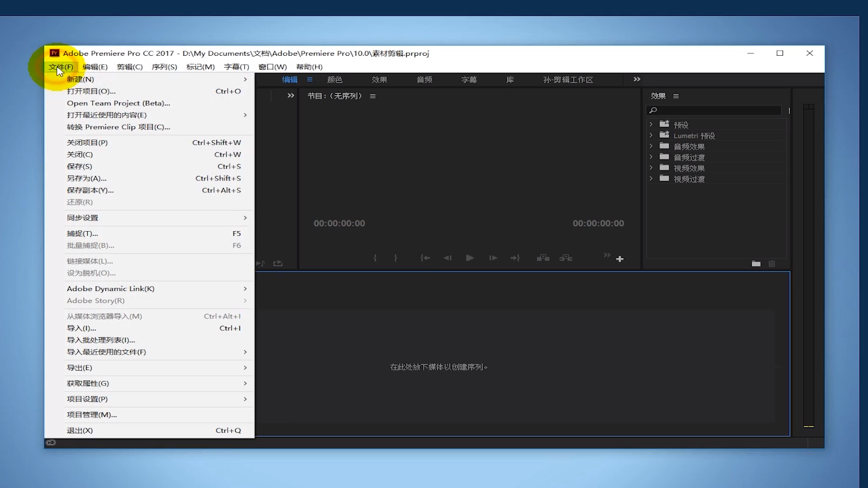
Task: Open the 编辑 workspace menu icon
Action: (x=310, y=80)
